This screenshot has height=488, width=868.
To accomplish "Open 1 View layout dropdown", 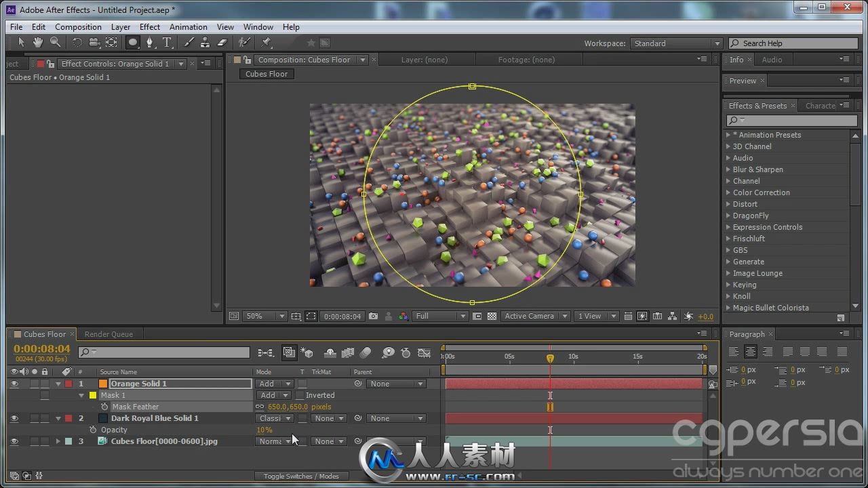I will click(597, 316).
